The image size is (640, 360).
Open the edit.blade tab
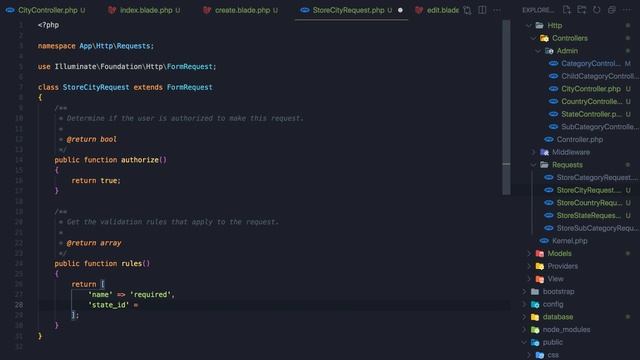click(437, 10)
